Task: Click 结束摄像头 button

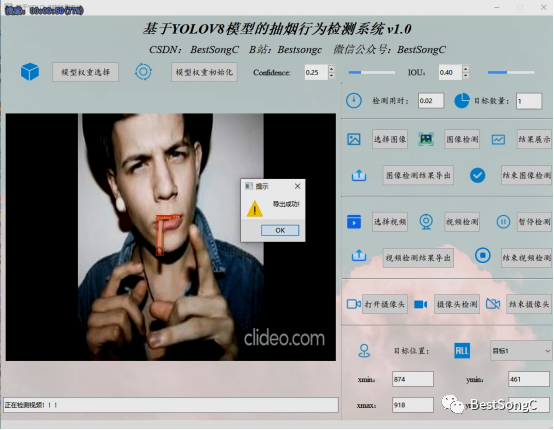Action: [529, 304]
